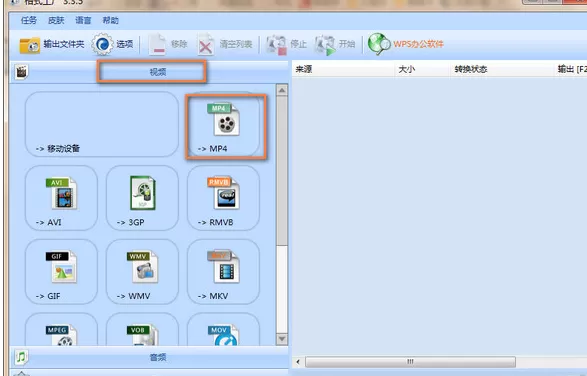Click the task list horizontal scrollbar thumb
The height and width of the screenshot is (376, 587).
(x=410, y=362)
